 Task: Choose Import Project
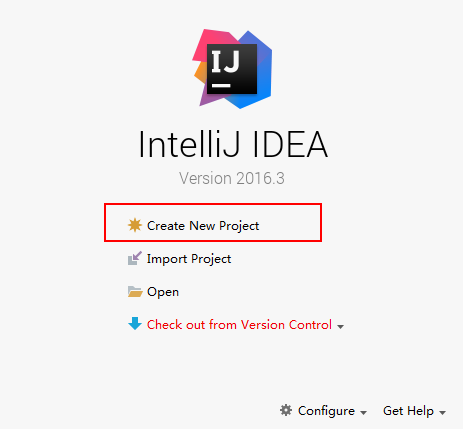(189, 259)
